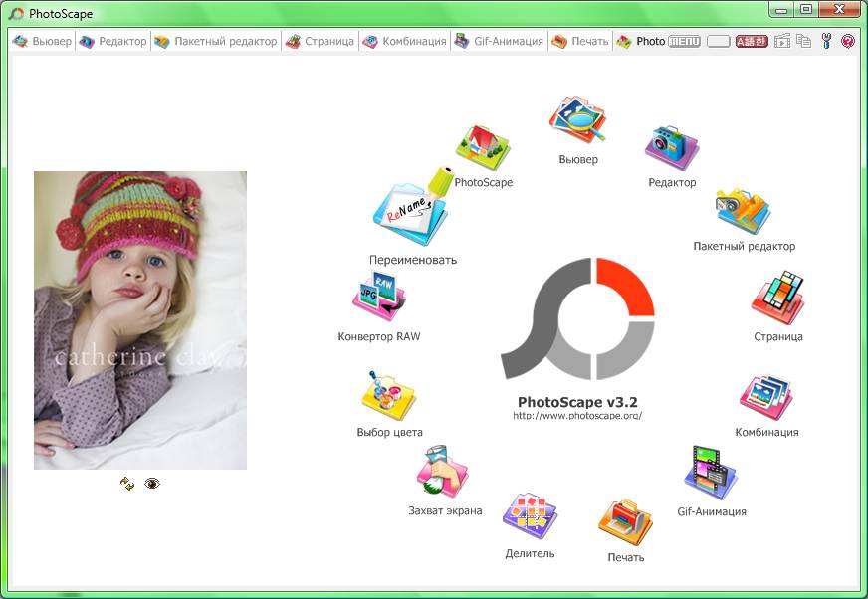Launch the large Gif-Анимация filmstrip icon

point(711,473)
